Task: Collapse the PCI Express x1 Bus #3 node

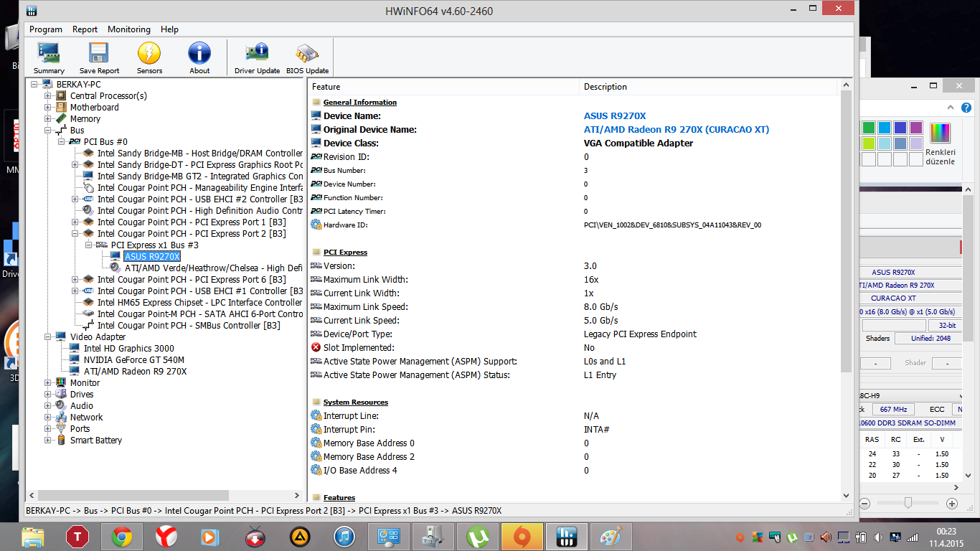Action: pos(89,245)
